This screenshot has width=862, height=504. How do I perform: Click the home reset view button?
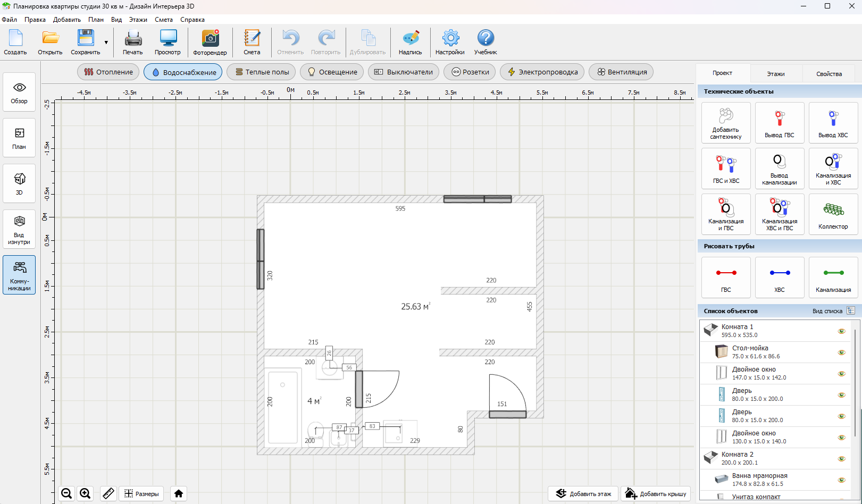click(x=179, y=493)
